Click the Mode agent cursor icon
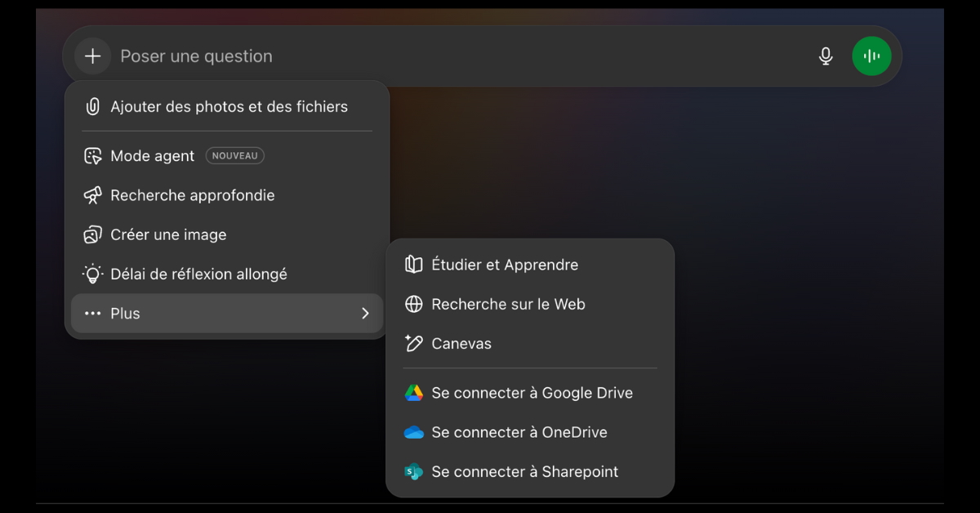This screenshot has width=980, height=513. point(93,156)
